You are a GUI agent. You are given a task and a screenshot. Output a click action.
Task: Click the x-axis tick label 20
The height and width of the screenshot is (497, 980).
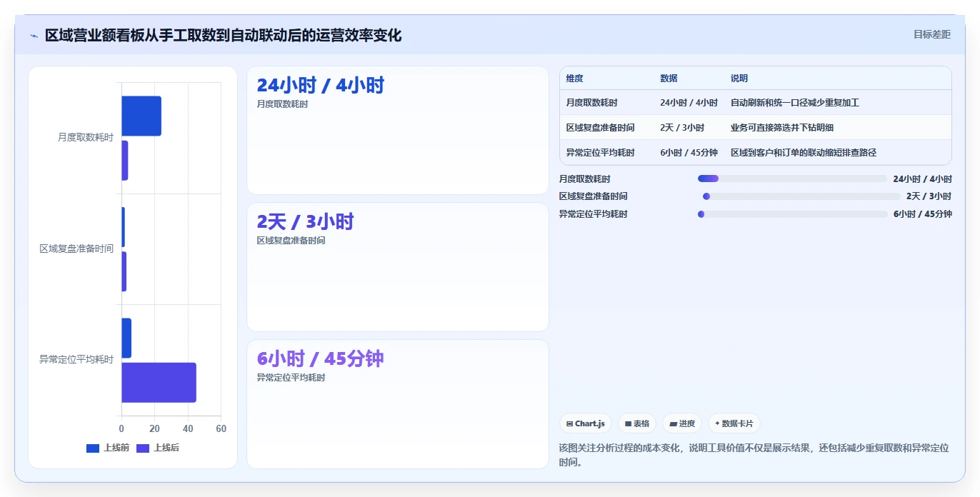point(154,429)
